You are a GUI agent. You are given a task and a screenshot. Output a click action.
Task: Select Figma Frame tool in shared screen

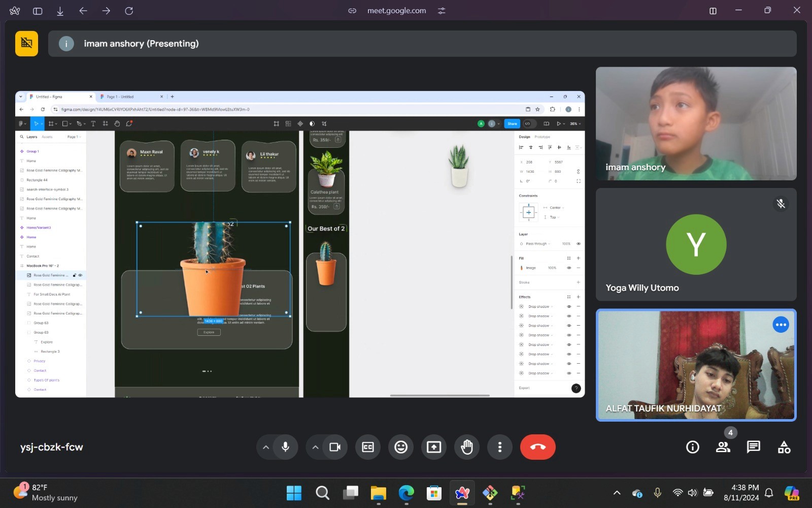51,123
